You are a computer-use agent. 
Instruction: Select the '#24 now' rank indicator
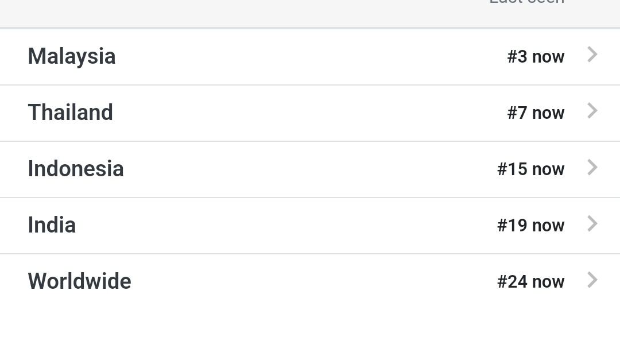(x=530, y=282)
